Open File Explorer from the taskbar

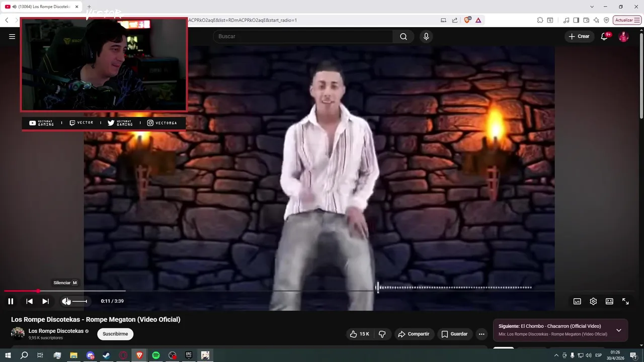click(73, 355)
